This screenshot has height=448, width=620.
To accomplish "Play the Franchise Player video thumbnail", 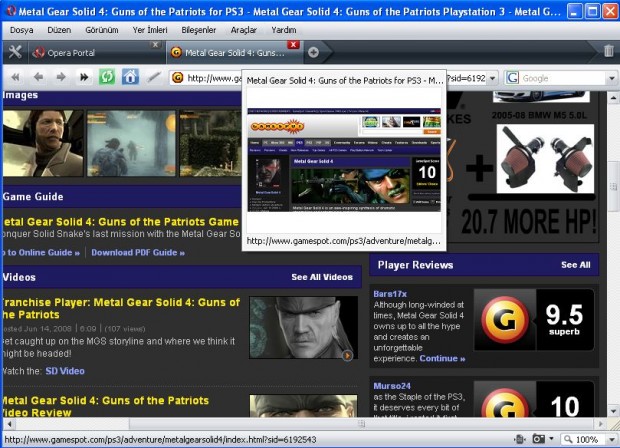I will pos(303,328).
